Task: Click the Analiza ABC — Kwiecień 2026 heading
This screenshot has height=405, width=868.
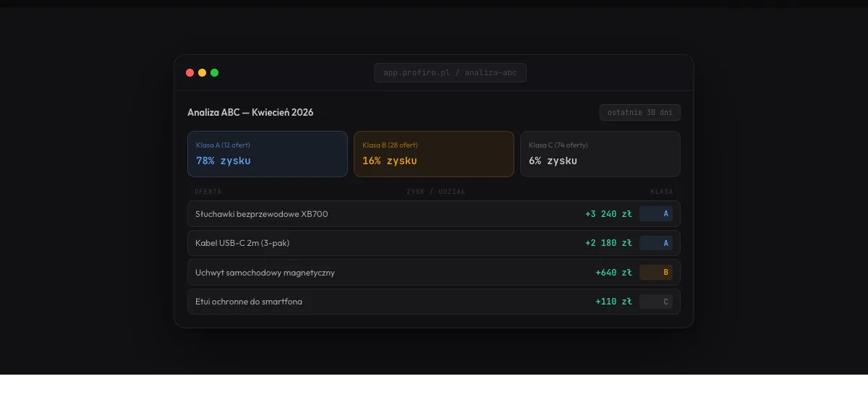Action: coord(250,112)
